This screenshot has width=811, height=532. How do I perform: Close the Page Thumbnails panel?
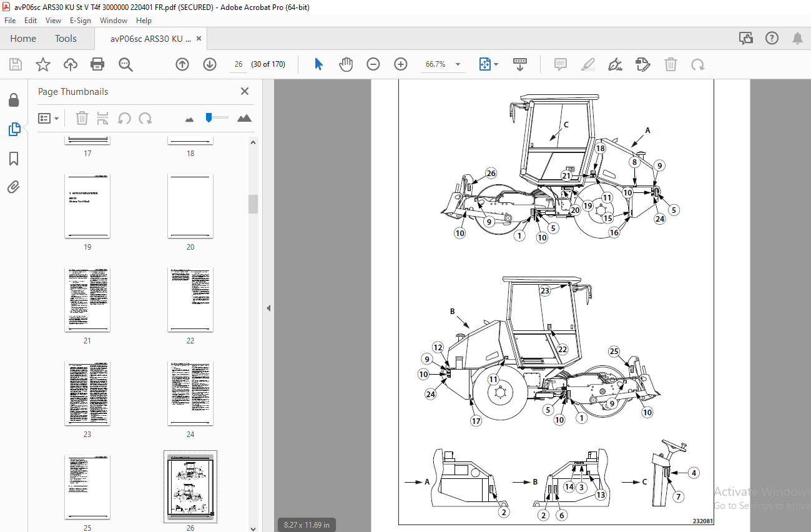point(245,91)
